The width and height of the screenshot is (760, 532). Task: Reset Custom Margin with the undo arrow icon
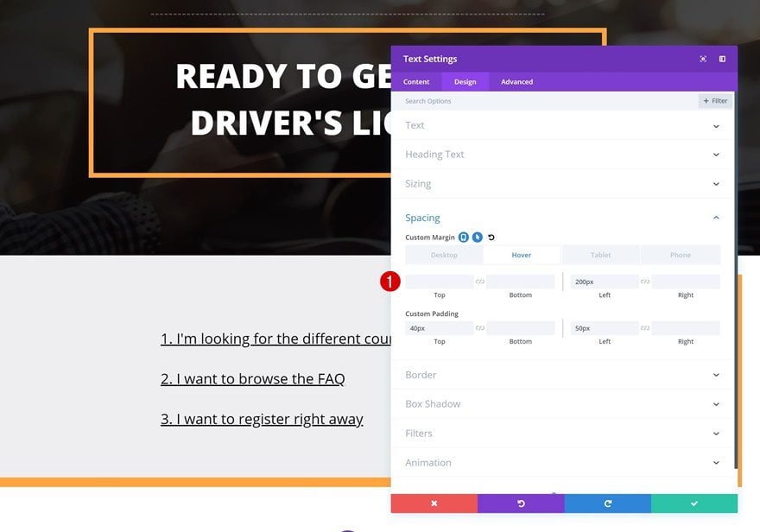(x=491, y=237)
